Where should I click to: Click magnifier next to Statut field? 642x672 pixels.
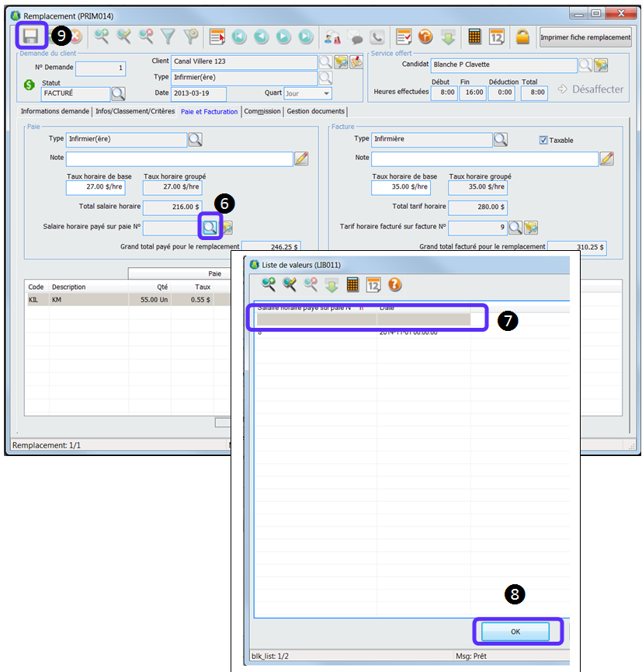coord(118,94)
